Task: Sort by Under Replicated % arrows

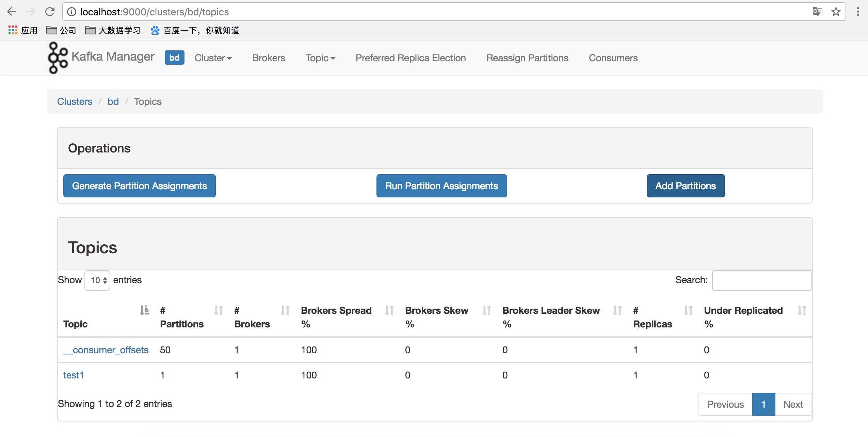Action: coord(802,310)
